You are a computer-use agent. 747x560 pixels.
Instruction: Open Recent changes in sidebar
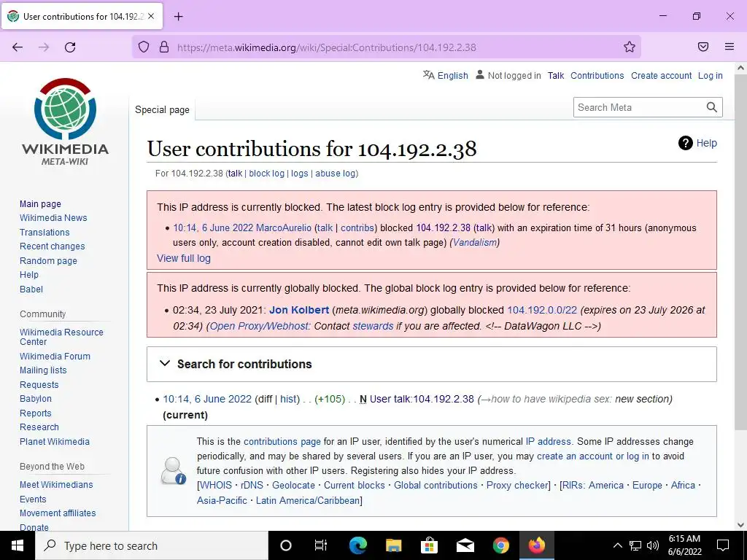tap(52, 246)
